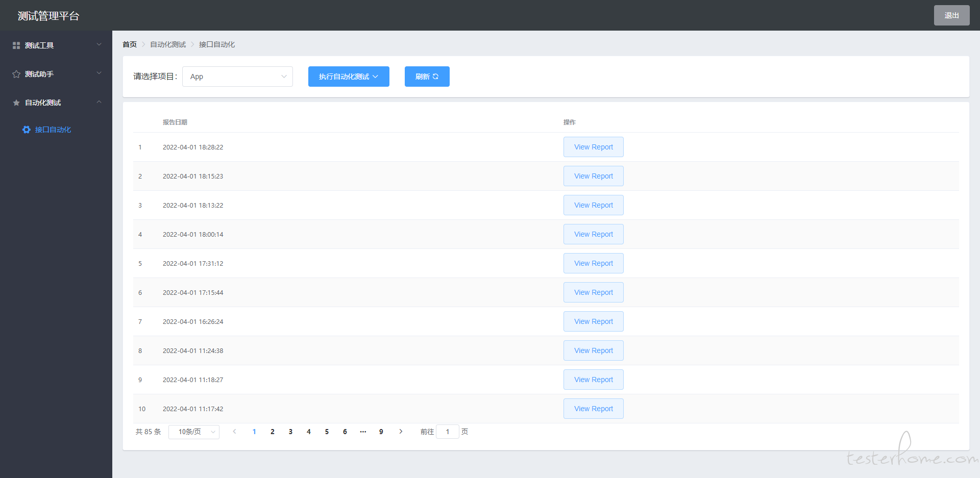The image size is (980, 478).
Task: Click row number 10 cell
Action: [x=142, y=409]
